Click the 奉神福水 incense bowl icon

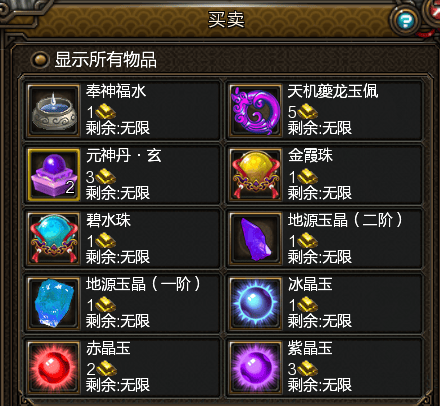(x=54, y=111)
